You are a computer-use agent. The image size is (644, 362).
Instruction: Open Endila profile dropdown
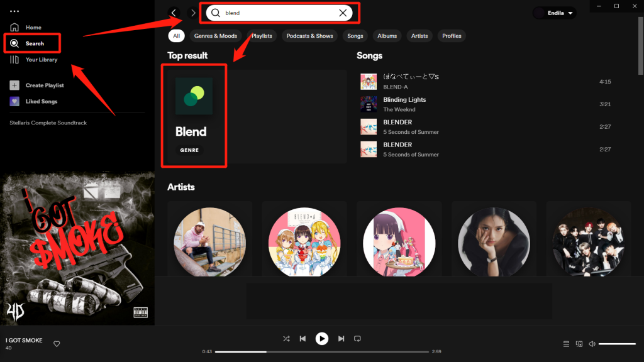555,13
